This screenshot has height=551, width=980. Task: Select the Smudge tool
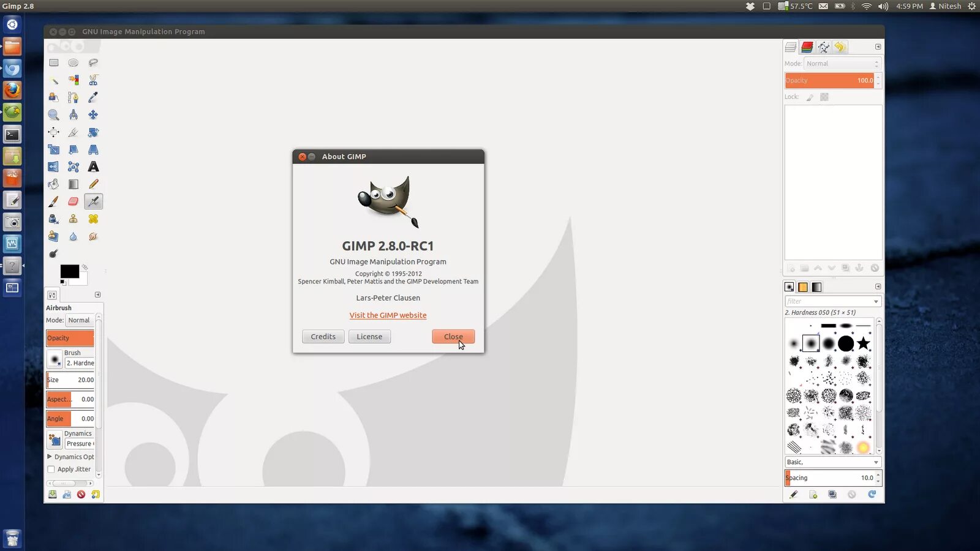click(x=93, y=236)
